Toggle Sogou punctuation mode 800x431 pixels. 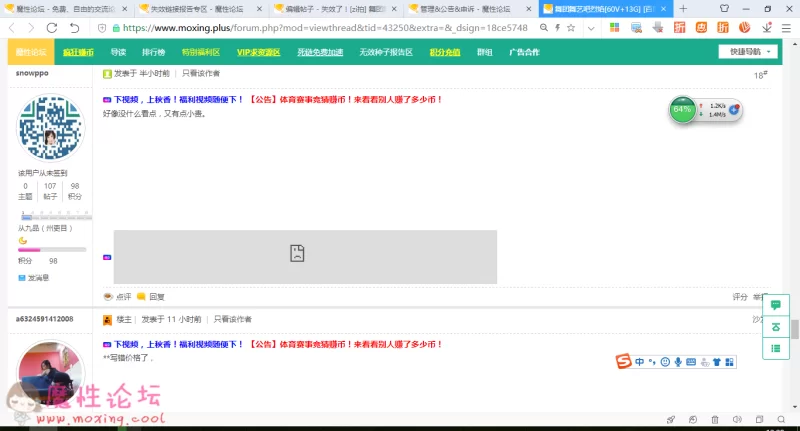pos(651,361)
